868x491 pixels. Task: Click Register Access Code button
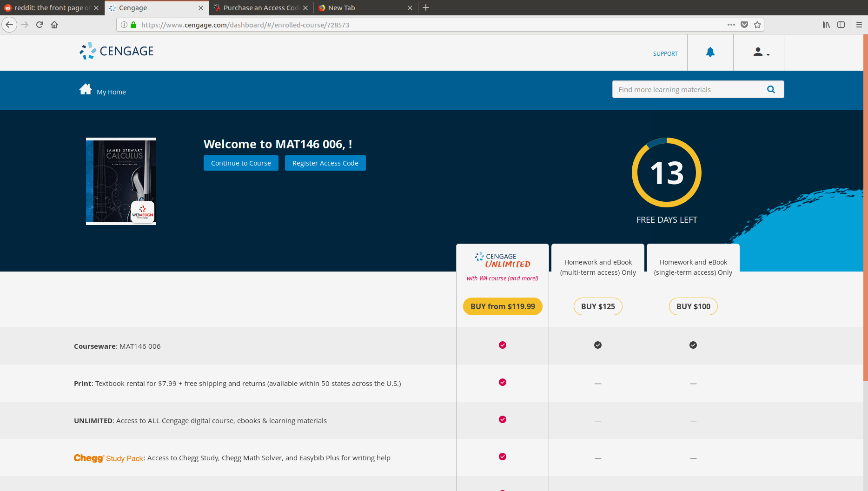tap(325, 163)
